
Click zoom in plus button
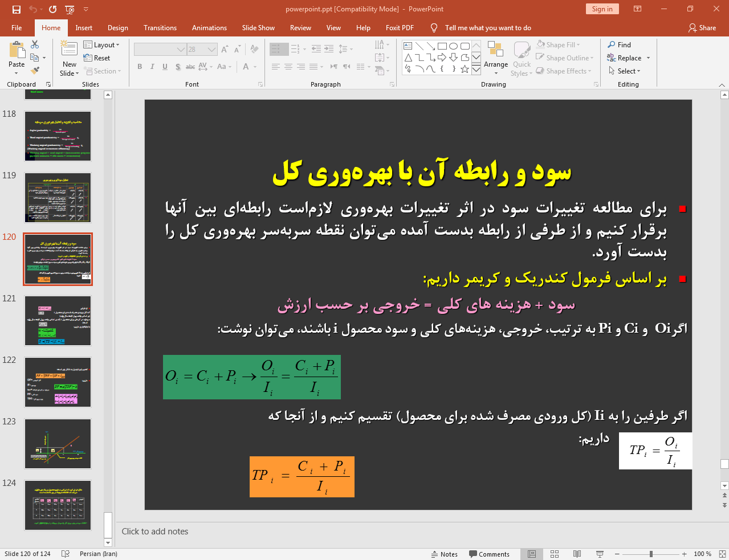click(x=685, y=554)
